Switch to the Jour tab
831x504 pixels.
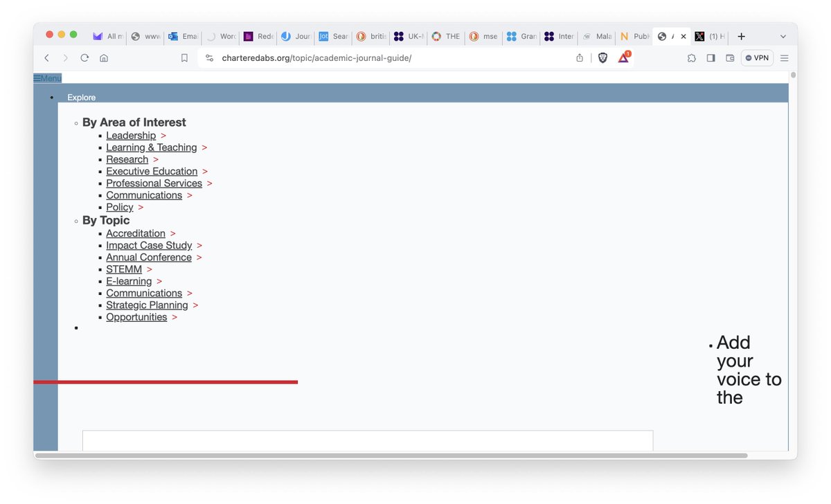click(295, 37)
